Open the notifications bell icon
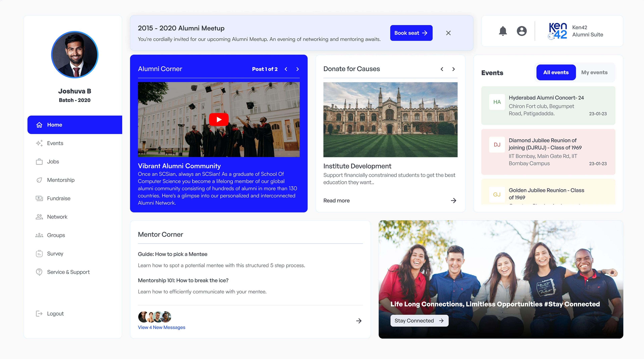Image resolution: width=644 pixels, height=359 pixels. 503,31
